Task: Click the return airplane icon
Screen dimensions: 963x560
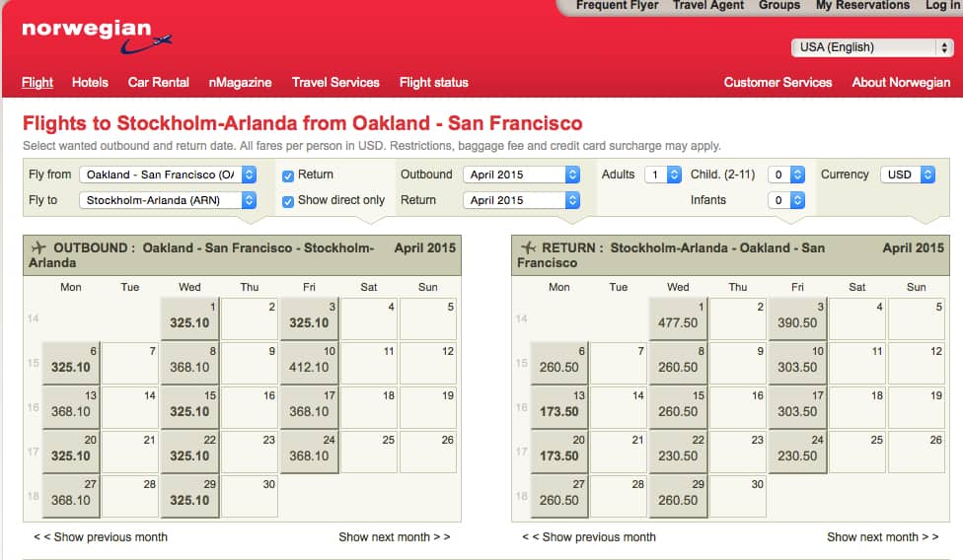Action: 528,247
